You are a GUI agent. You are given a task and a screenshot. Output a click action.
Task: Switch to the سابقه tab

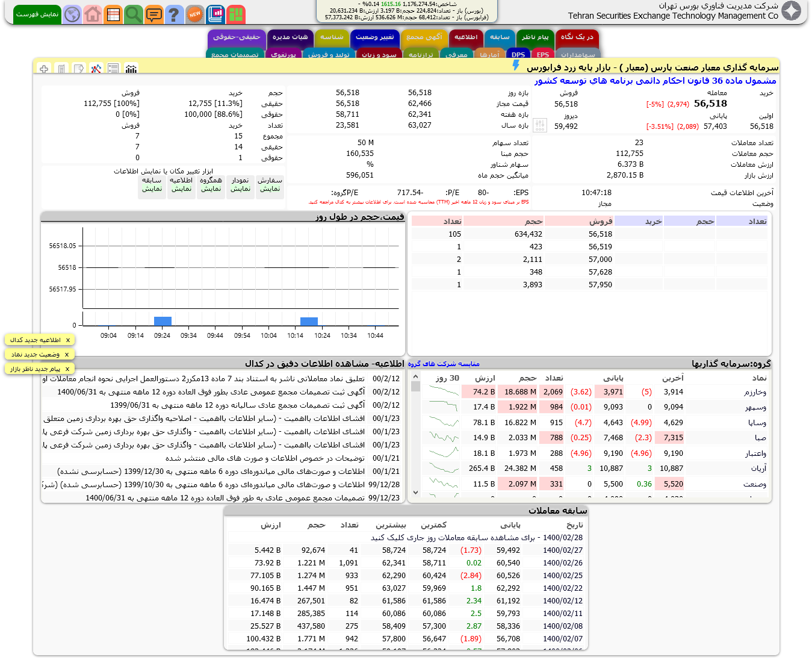500,37
